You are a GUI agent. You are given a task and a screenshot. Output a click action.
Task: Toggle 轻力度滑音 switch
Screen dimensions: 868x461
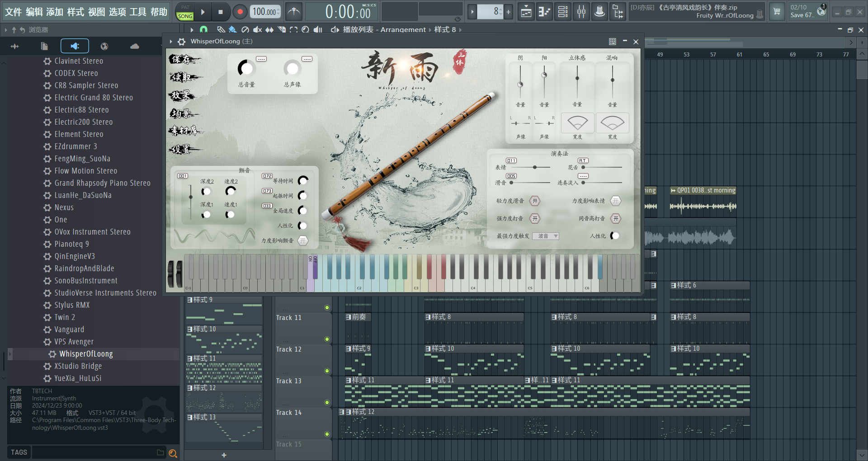(x=535, y=201)
